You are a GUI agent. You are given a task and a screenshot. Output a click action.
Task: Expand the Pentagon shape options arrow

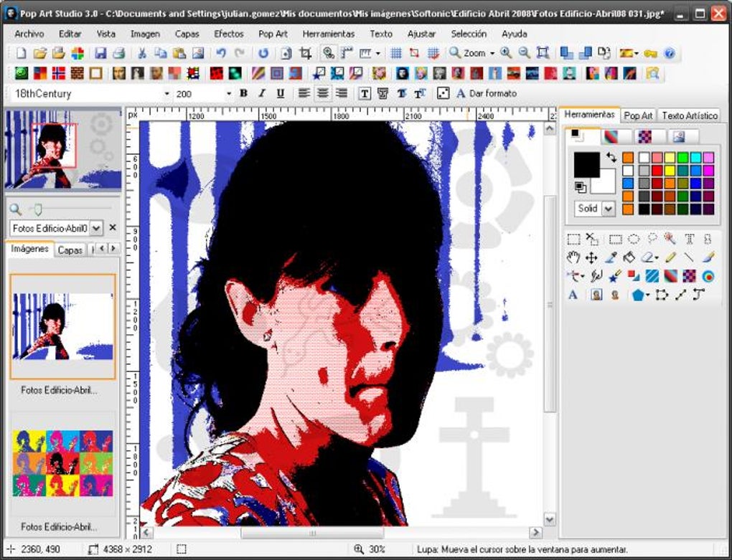point(647,295)
